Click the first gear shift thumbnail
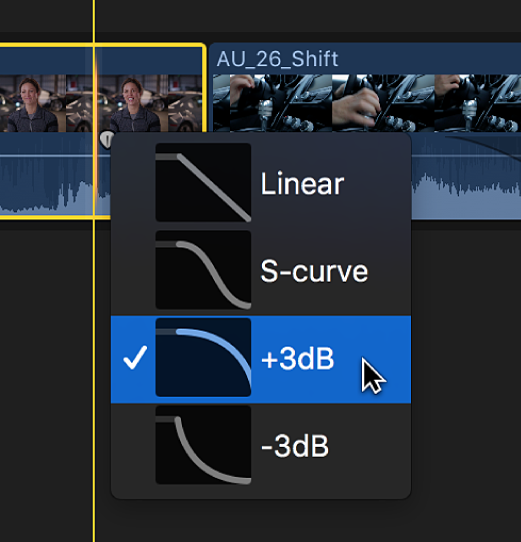 click(x=272, y=103)
